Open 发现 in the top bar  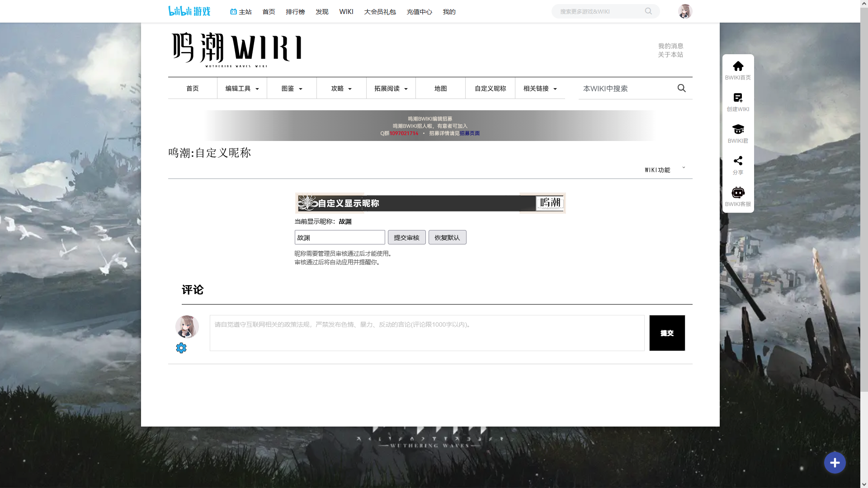(322, 12)
